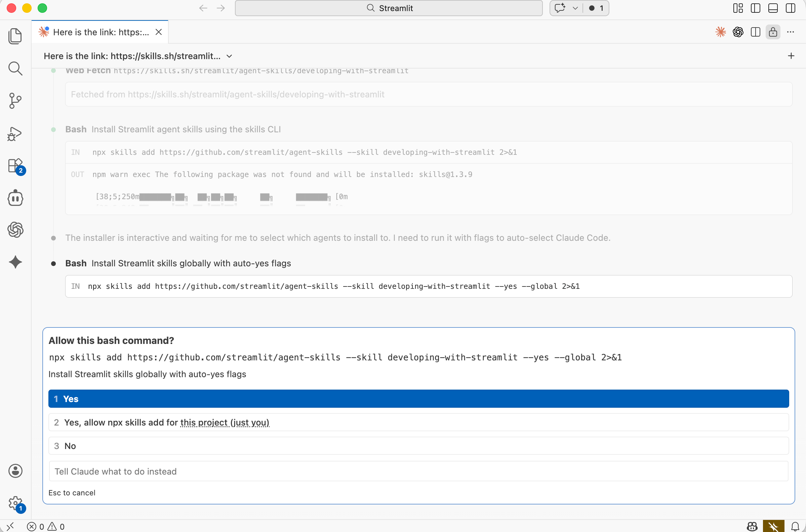The width and height of the screenshot is (806, 532).
Task: Open the Extensions view with badge 2
Action: [15, 166]
